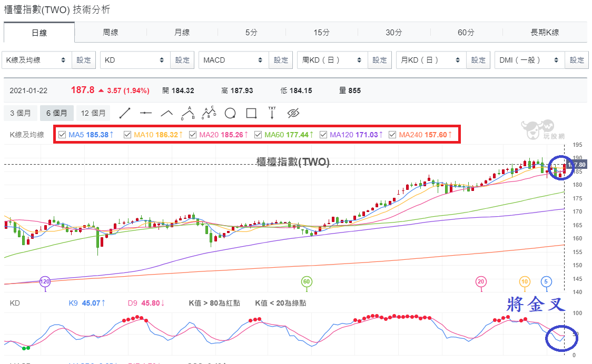Viewport: 592px width, 364px height.
Task: Choose the AB wave drawing tool
Action: (188, 113)
